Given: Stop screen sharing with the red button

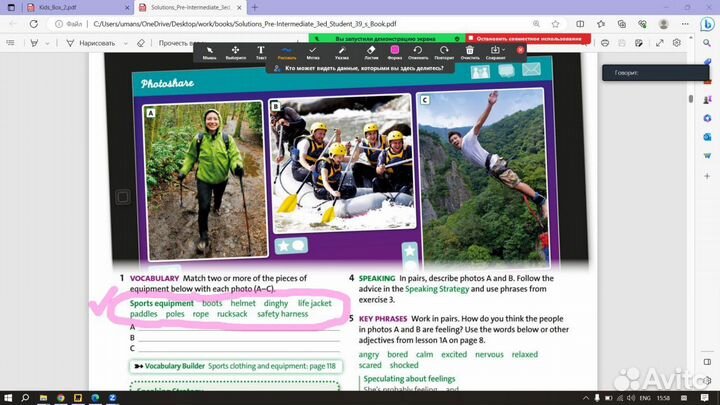Looking at the screenshot, I should click(528, 39).
